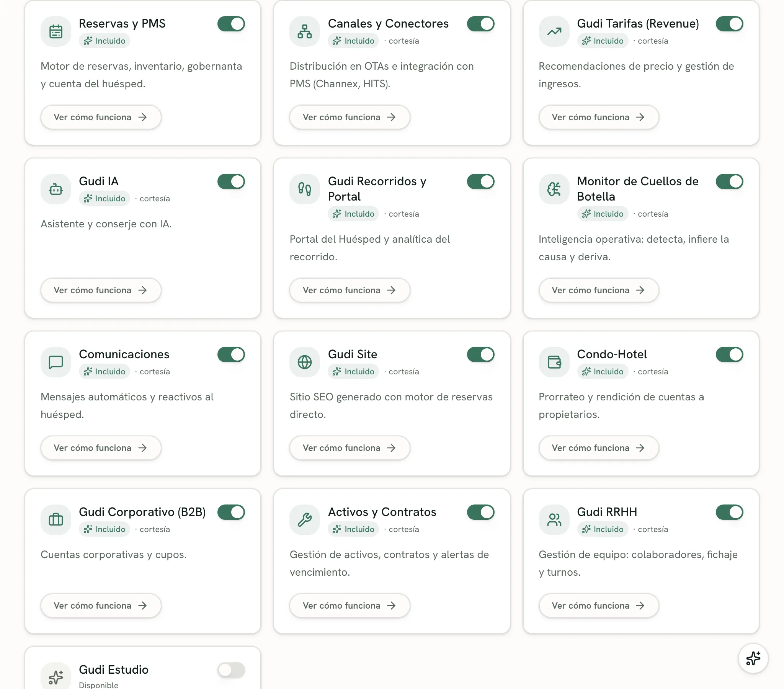The image size is (784, 689).
Task: Open Ver cómo funciona under Comunicaciones
Action: coord(101,448)
